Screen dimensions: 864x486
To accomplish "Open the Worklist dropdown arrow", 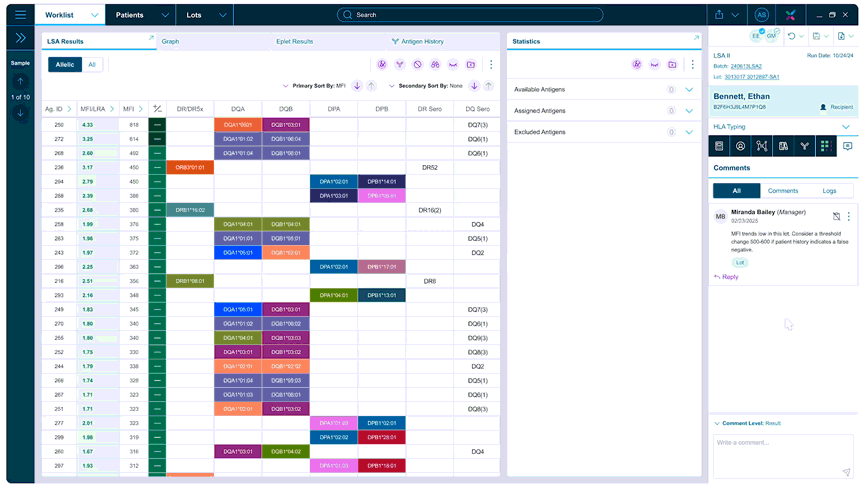I will [95, 15].
